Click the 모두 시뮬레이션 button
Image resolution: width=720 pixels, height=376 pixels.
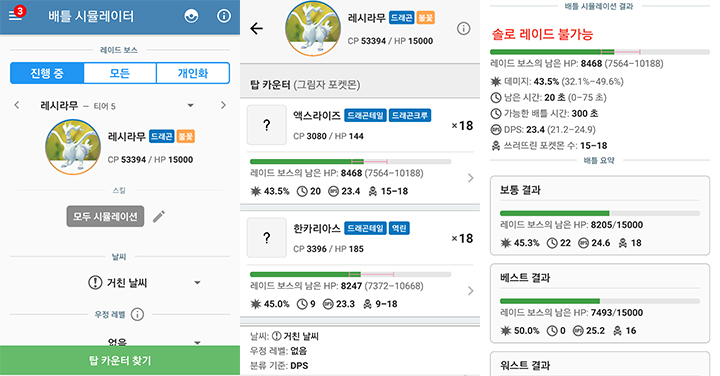tap(105, 216)
